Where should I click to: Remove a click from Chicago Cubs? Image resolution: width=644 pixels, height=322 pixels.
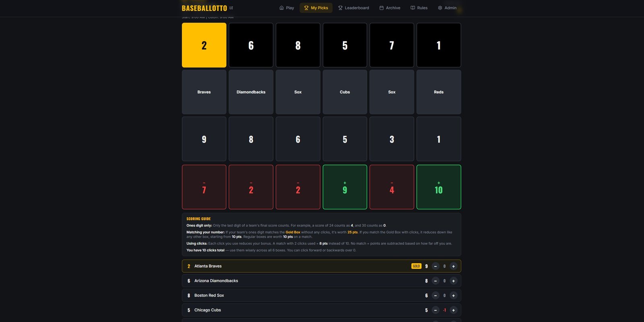[x=435, y=310]
